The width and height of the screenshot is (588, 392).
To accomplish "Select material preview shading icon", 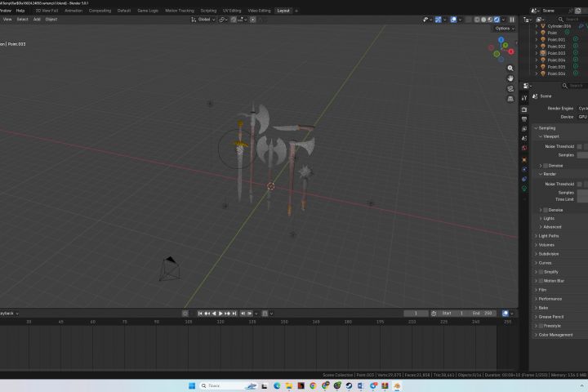I will coord(490,20).
